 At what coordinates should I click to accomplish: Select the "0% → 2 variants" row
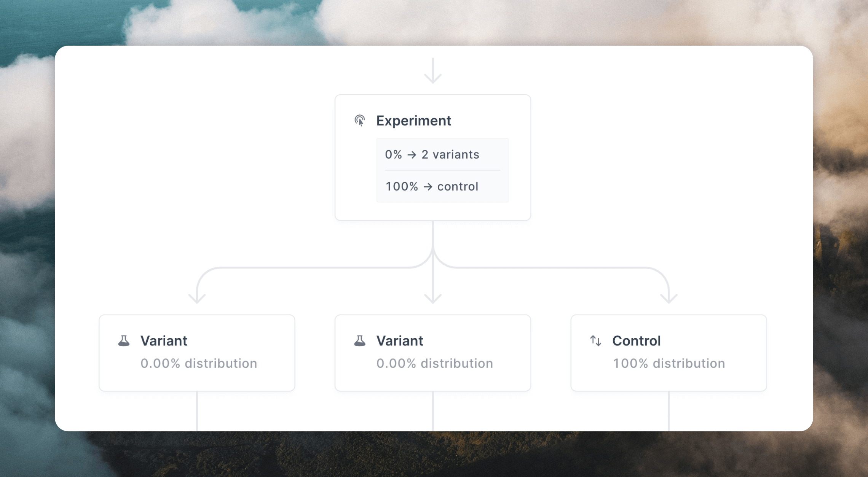click(x=442, y=154)
